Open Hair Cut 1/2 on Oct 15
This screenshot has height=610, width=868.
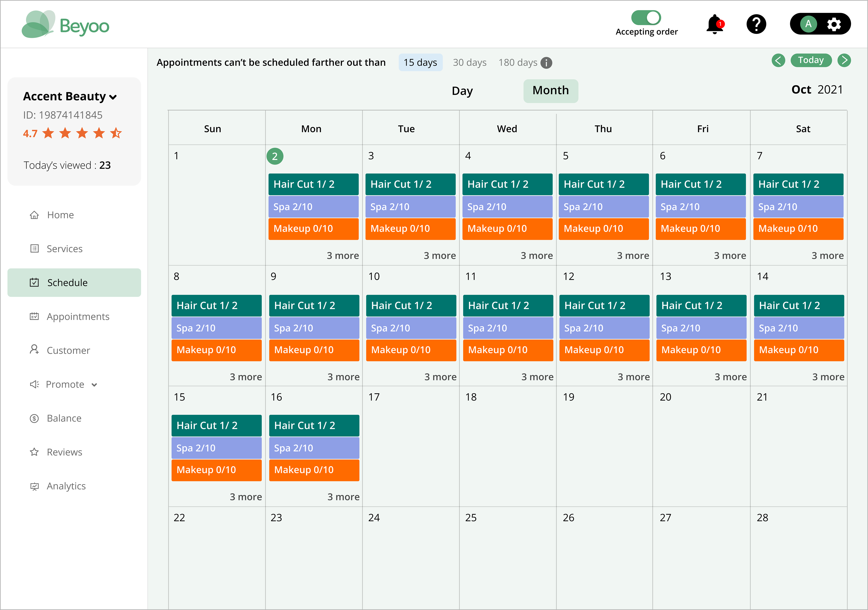[217, 426]
